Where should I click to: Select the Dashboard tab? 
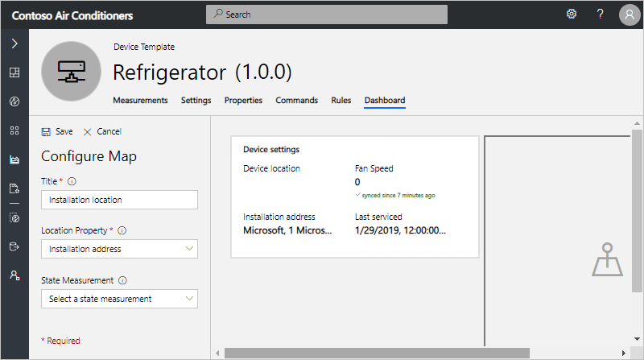coord(385,101)
